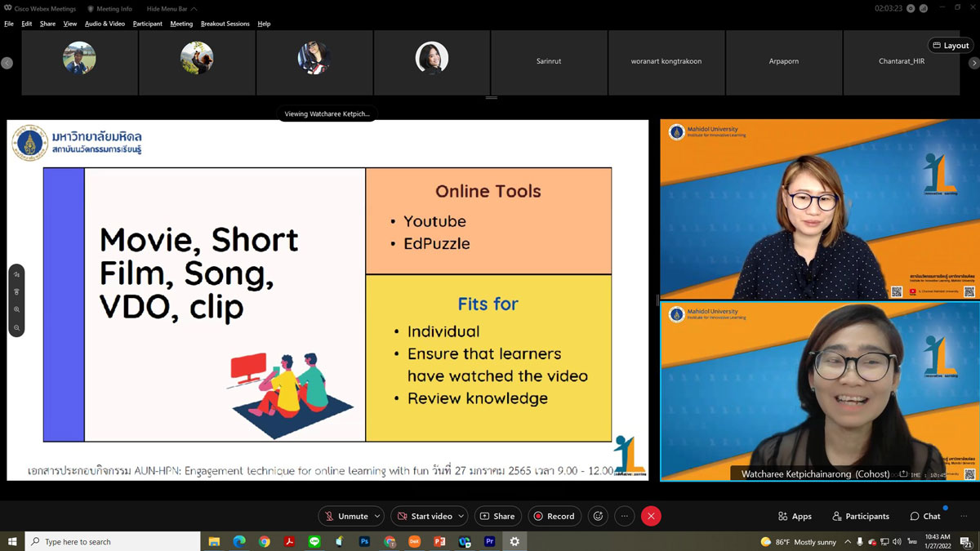Screen dimensions: 980x551
Task: Click the red leave meeting button
Action: (651, 516)
